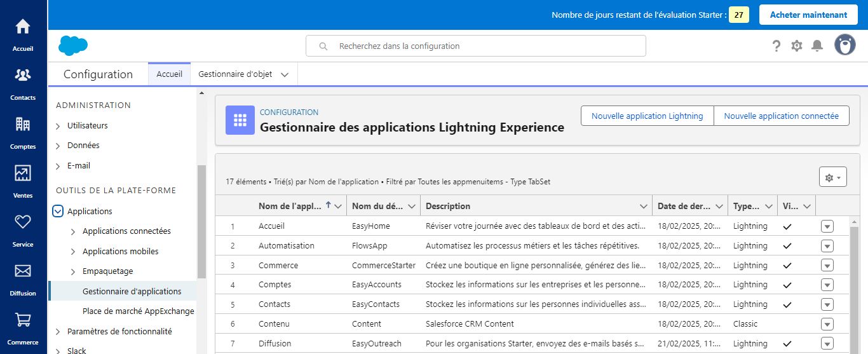This screenshot has width=868, height=354.
Task: Expand Applications mobiles subsection
Action: [x=73, y=252]
